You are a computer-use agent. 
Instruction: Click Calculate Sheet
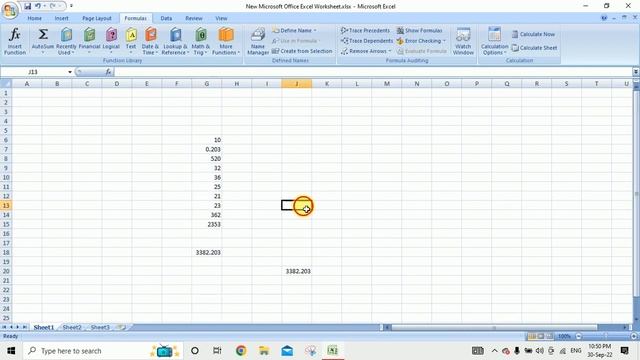(534, 48)
